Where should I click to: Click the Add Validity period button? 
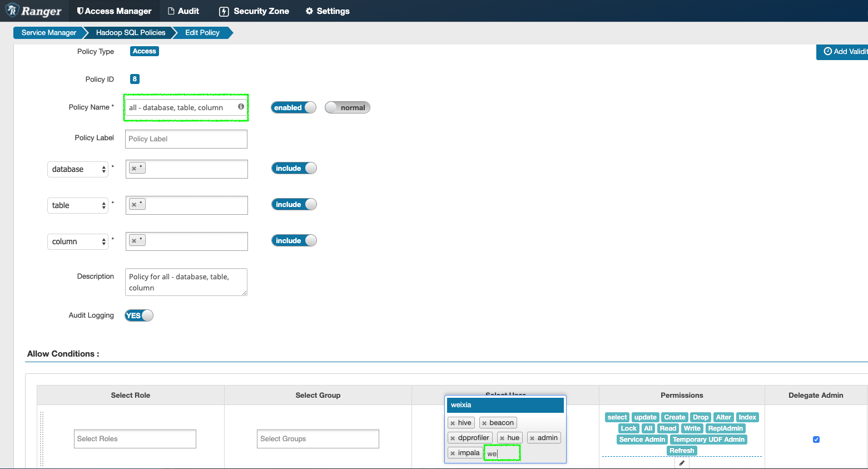[842, 52]
